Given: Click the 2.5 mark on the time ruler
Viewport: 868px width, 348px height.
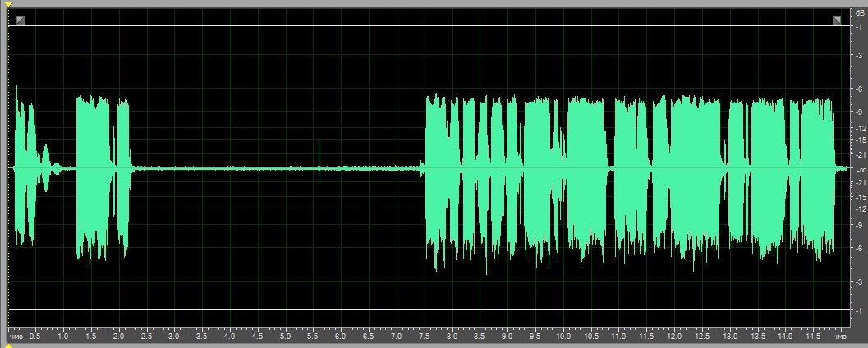Looking at the screenshot, I should 146,337.
